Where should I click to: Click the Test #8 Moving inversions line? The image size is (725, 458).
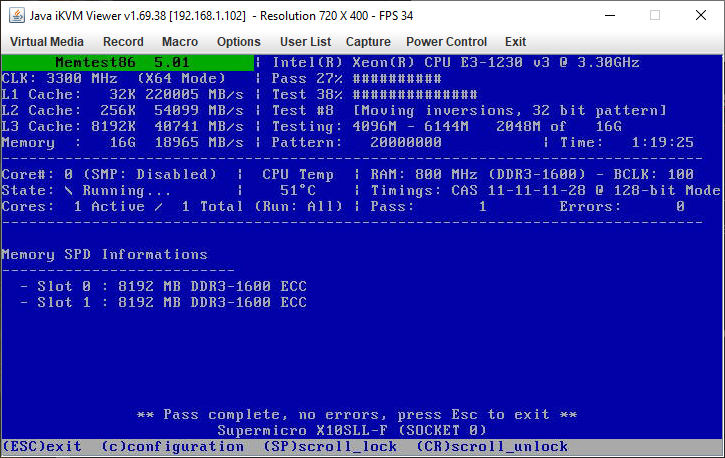click(469, 110)
